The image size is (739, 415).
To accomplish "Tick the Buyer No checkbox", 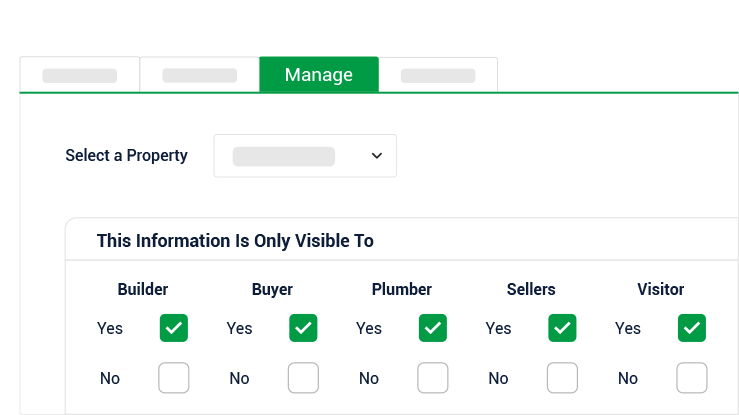I will (x=303, y=378).
